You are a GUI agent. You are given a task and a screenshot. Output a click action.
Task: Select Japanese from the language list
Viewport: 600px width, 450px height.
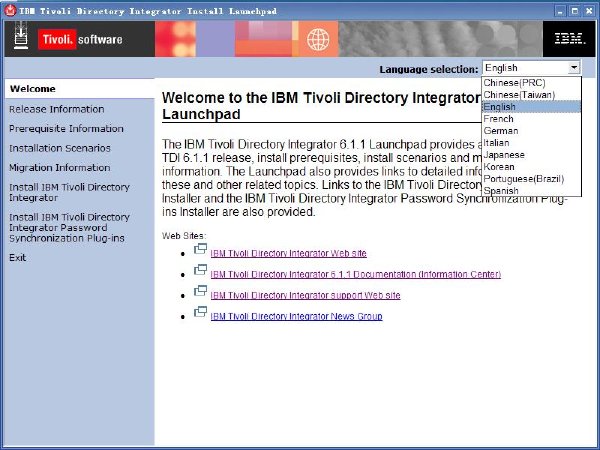pyautogui.click(x=532, y=155)
